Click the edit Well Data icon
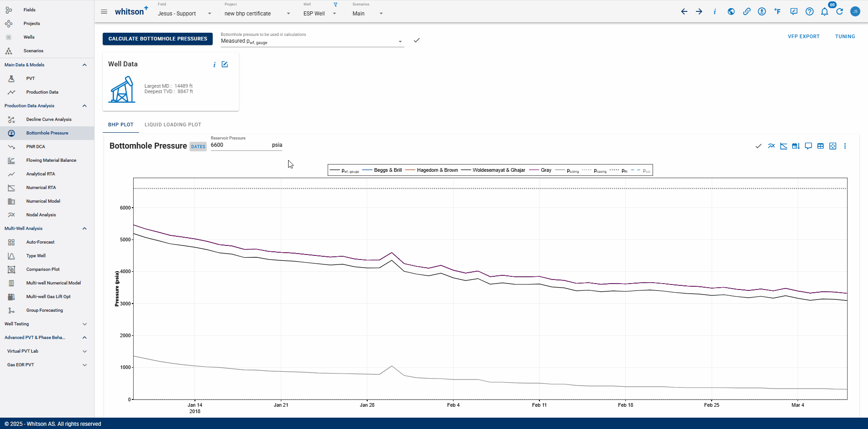The width and height of the screenshot is (868, 429). click(x=224, y=65)
